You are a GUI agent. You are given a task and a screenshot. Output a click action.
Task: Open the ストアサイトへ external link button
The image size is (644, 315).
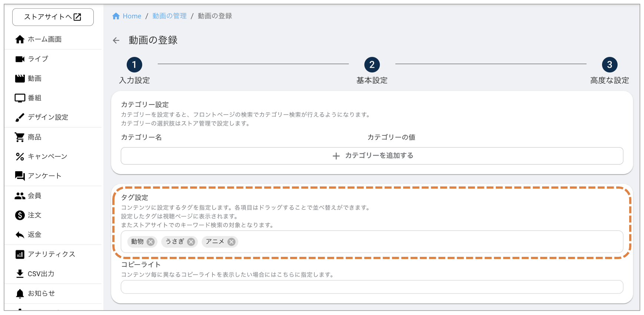click(53, 17)
